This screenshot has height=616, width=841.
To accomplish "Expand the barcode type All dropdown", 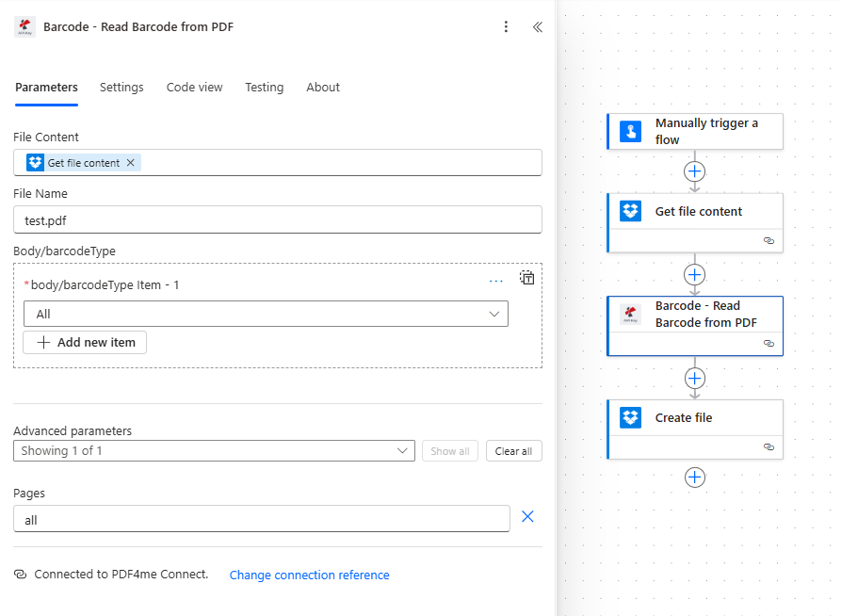I will click(266, 314).
